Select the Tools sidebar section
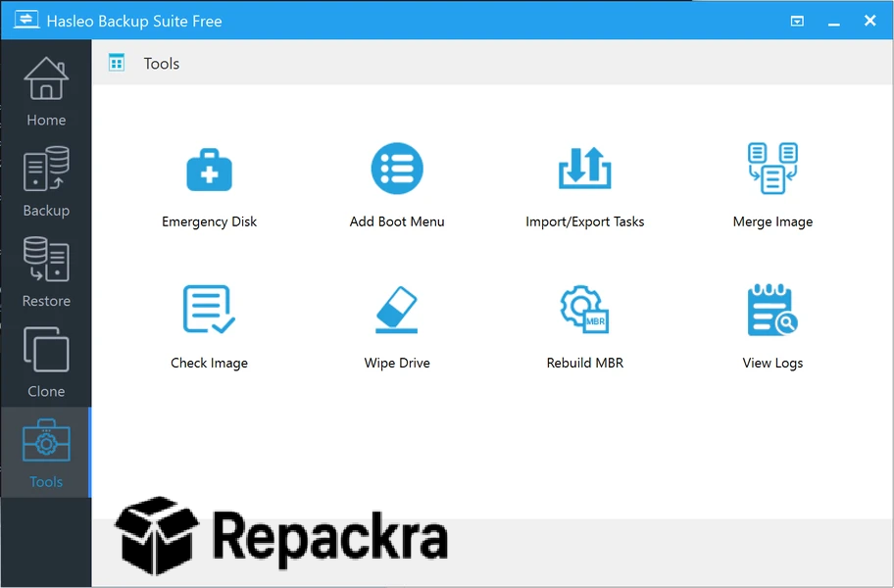 [x=46, y=453]
